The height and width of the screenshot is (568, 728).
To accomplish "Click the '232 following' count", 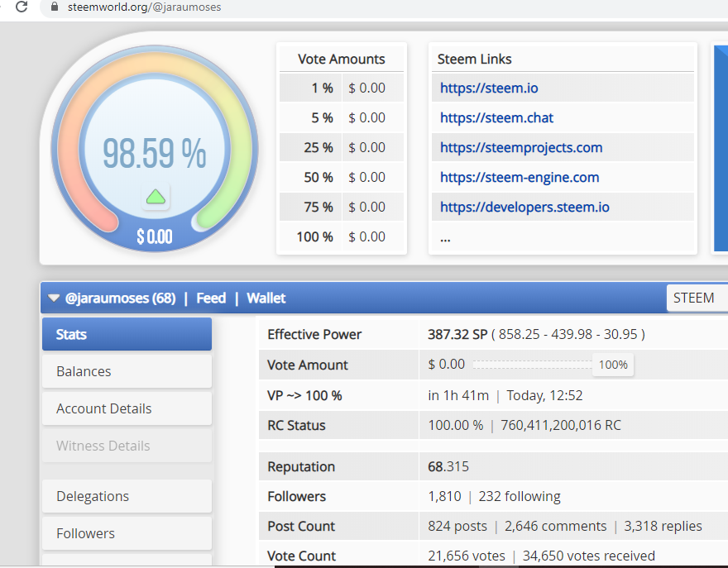I will [519, 496].
